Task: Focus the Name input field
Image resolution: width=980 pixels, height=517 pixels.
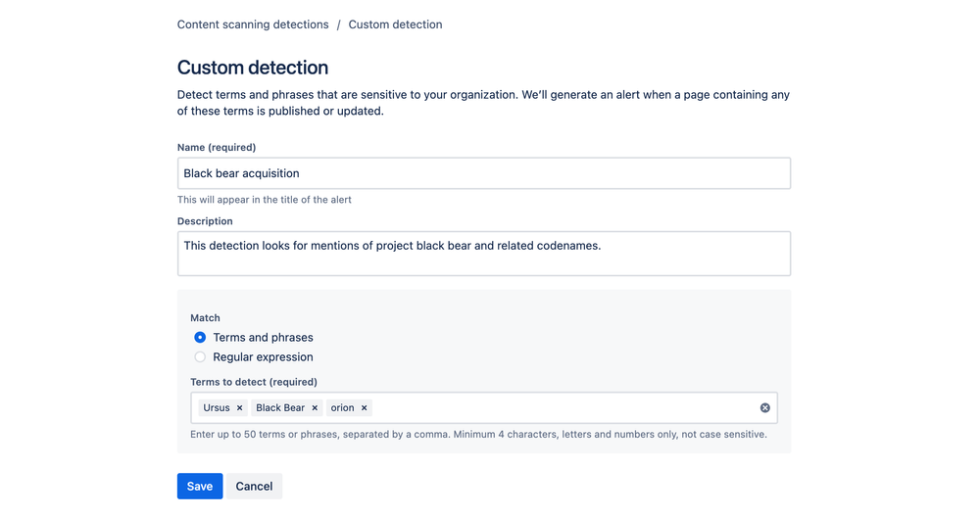Action: [483, 173]
